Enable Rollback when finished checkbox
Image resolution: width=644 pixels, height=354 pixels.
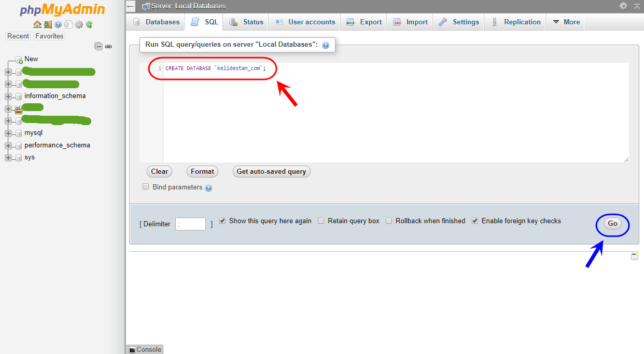coord(389,221)
